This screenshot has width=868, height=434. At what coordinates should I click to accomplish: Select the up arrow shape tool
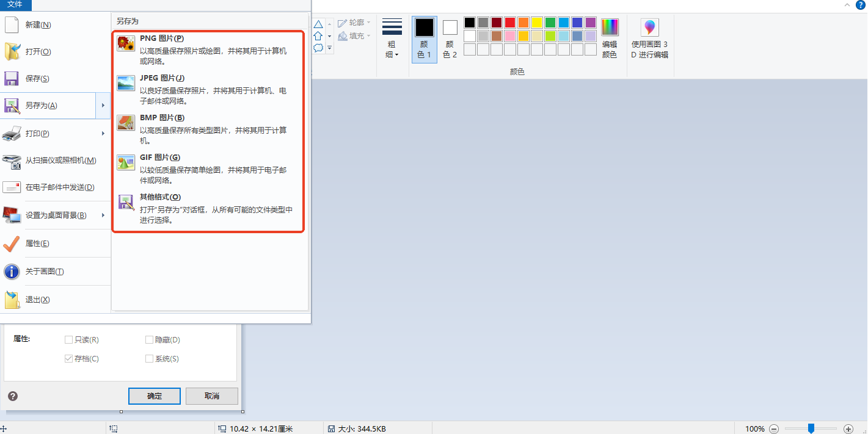[318, 35]
